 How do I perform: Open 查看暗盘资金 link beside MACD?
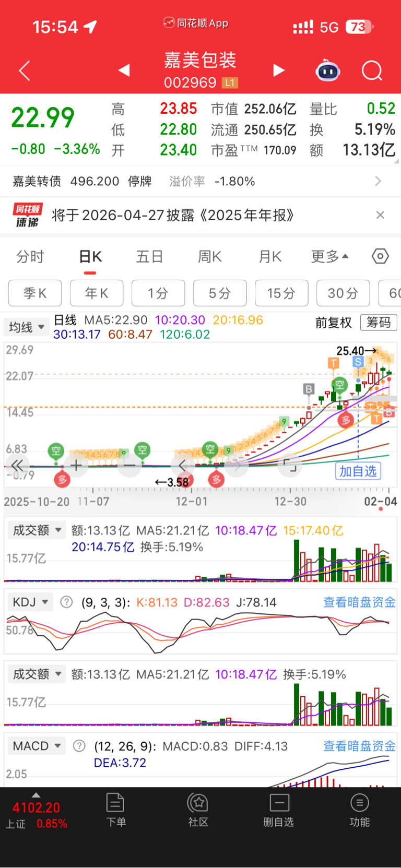(x=359, y=746)
